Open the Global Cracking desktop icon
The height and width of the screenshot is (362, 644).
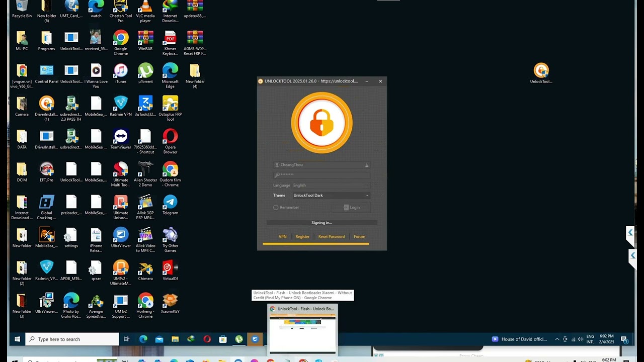[x=46, y=207]
